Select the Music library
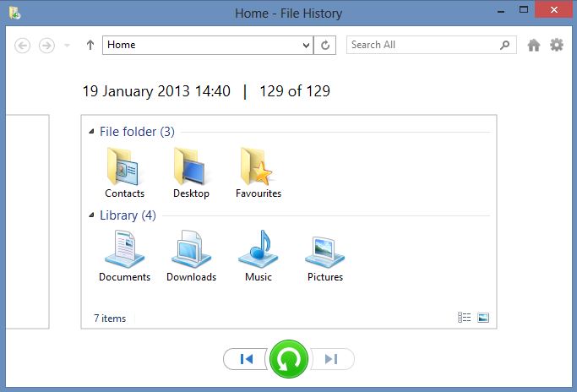The height and width of the screenshot is (392, 577). [259, 256]
